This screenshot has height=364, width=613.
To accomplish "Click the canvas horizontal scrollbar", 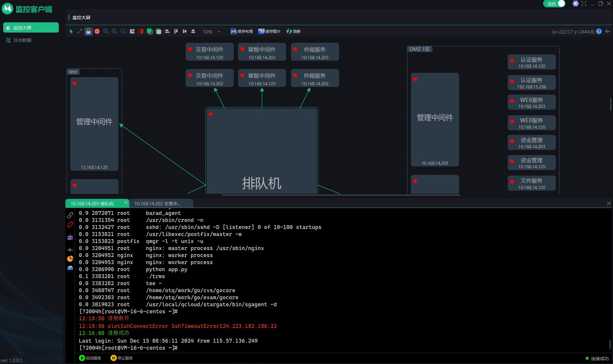I will pyautogui.click(x=341, y=195).
